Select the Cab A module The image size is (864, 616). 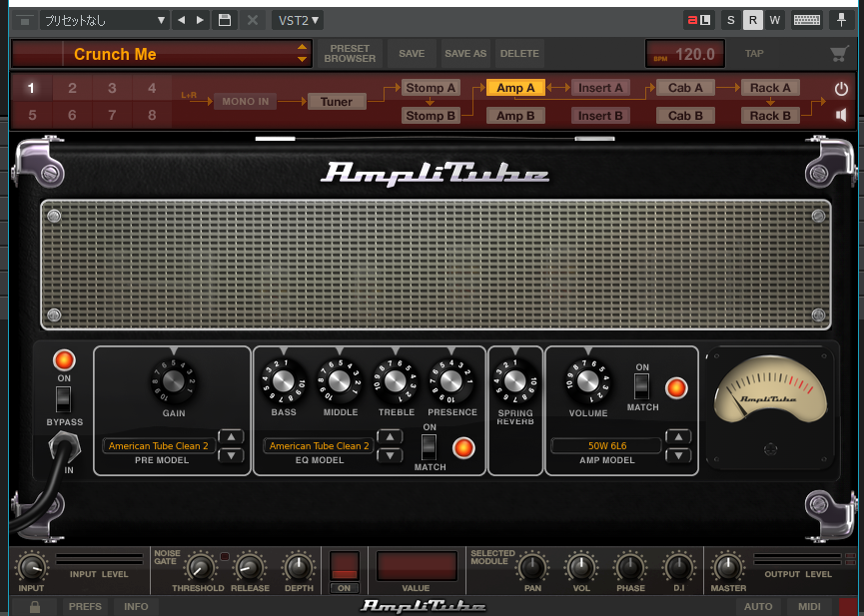coord(685,88)
